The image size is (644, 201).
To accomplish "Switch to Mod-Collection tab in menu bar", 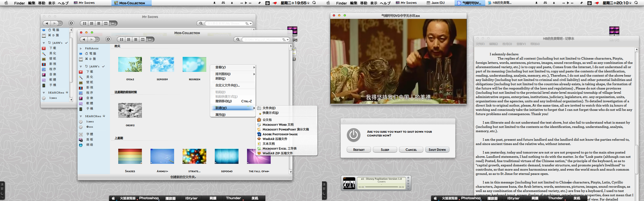I will (x=132, y=3).
